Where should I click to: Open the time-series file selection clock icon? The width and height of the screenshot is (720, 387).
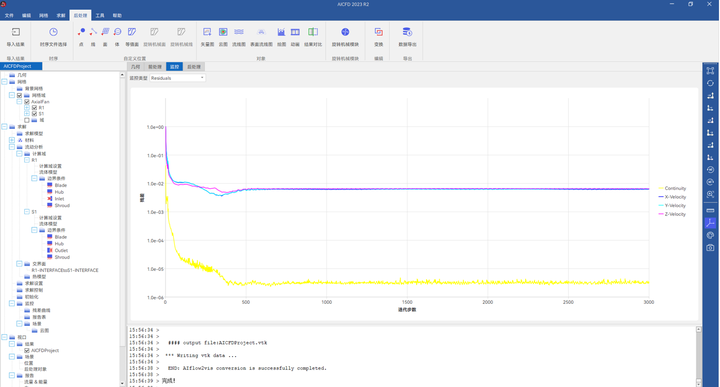(53, 32)
